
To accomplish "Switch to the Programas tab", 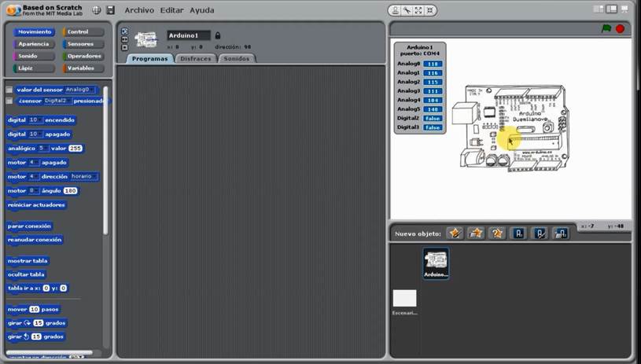I will [x=149, y=59].
